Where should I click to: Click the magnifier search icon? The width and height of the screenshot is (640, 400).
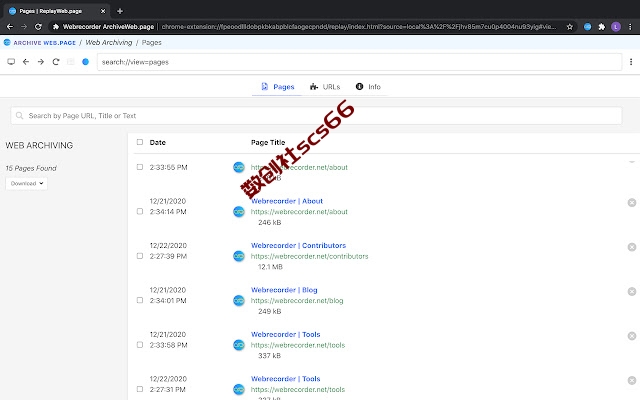(x=19, y=116)
